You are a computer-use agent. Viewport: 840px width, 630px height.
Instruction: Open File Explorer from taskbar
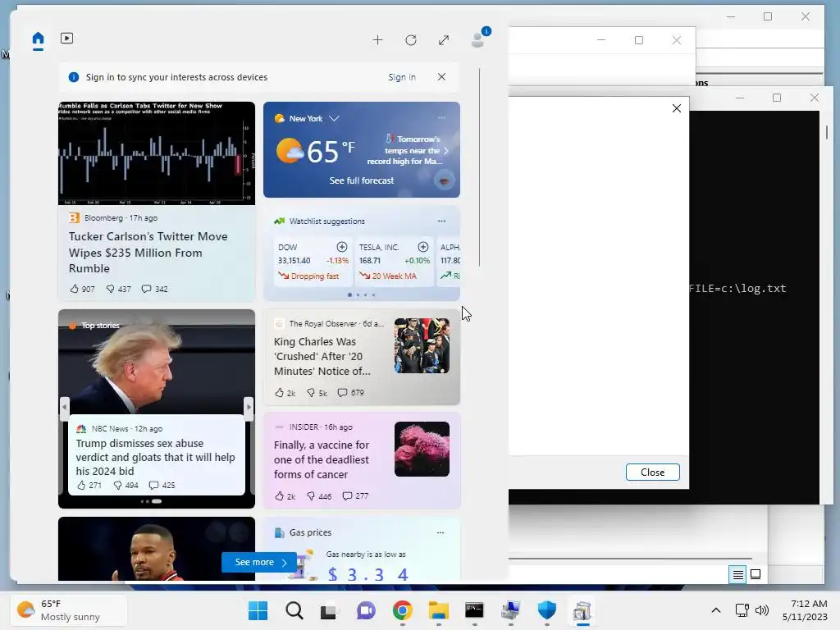(438, 610)
